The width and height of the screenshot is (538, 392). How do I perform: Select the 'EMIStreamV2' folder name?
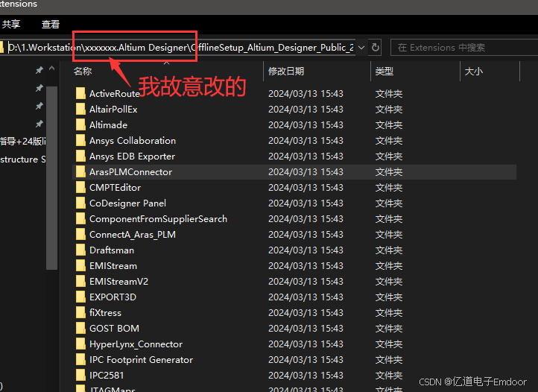(x=118, y=282)
